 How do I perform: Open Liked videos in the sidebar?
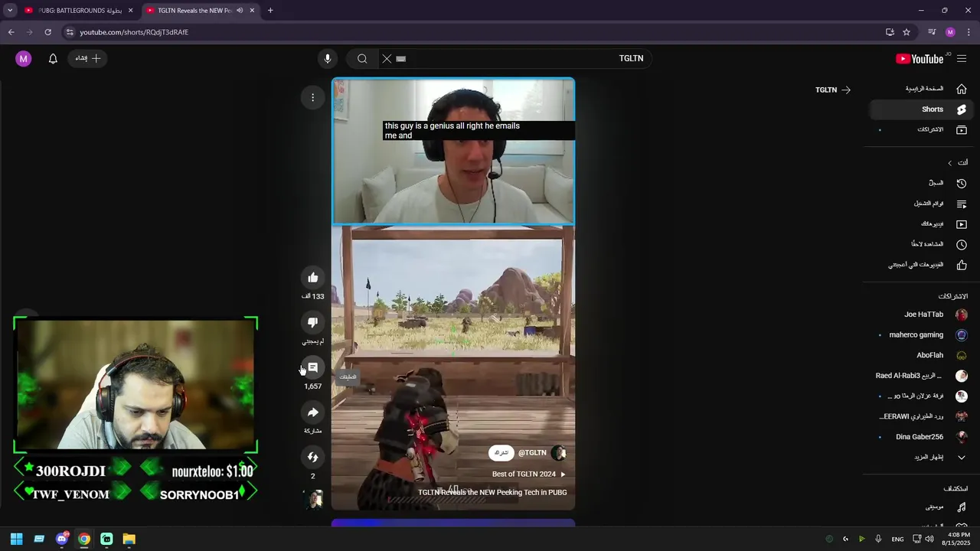[x=920, y=265]
